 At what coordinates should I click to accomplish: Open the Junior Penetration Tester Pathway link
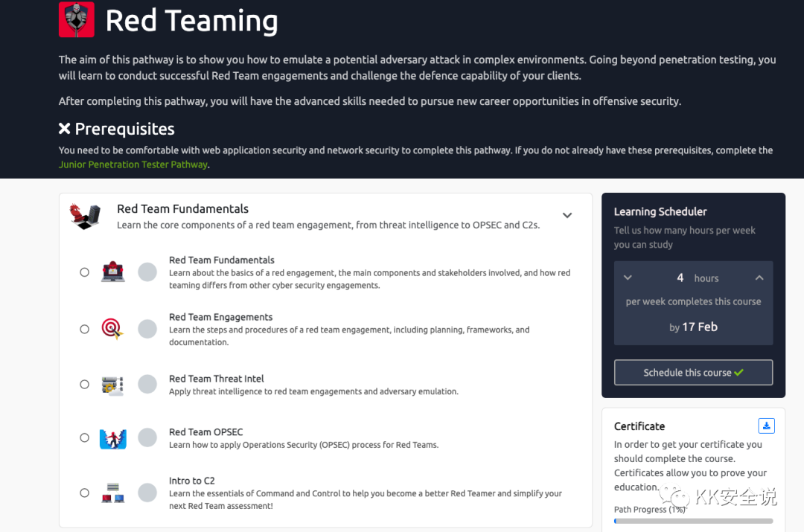(133, 164)
